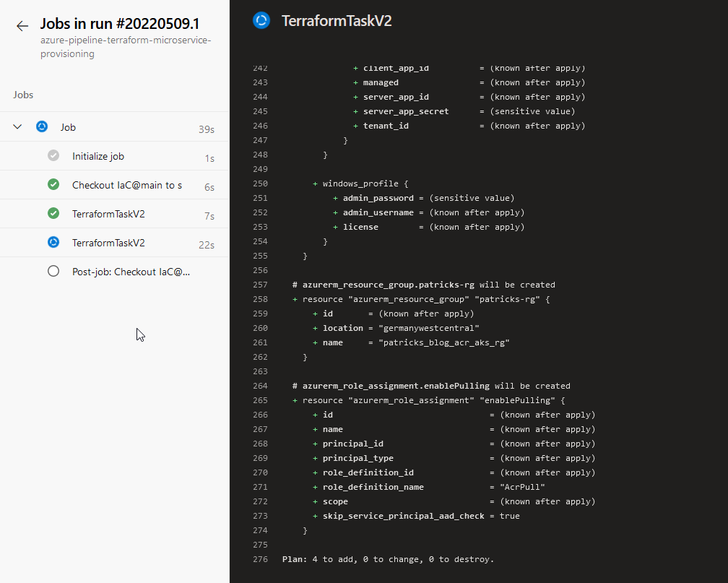The width and height of the screenshot is (728, 583).
Task: Click the grey check icon for Initialize job
Action: 53,155
